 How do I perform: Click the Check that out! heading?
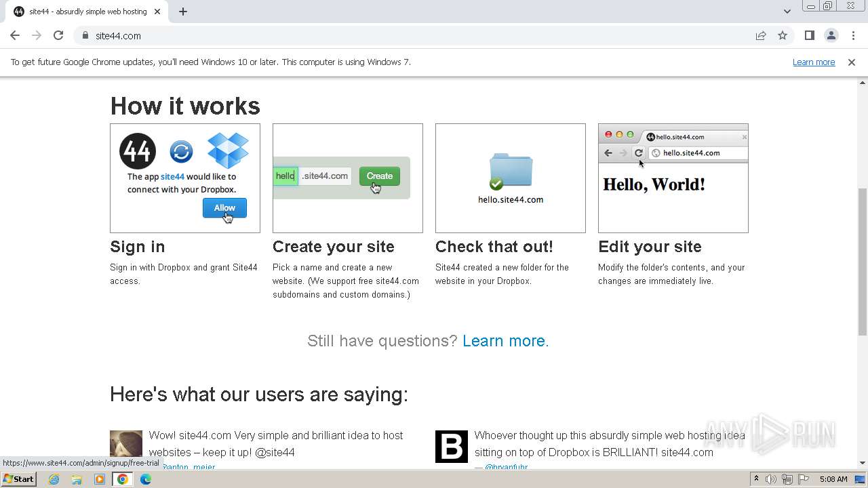[494, 247]
